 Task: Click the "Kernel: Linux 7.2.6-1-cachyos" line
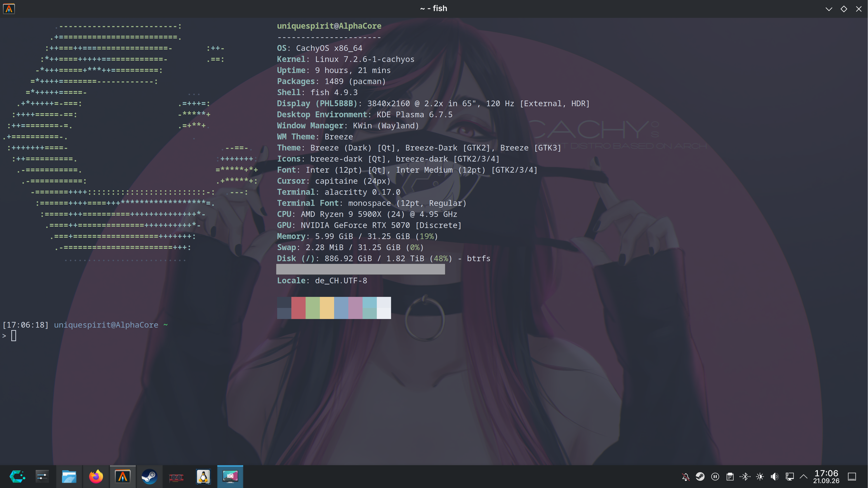[346, 59]
